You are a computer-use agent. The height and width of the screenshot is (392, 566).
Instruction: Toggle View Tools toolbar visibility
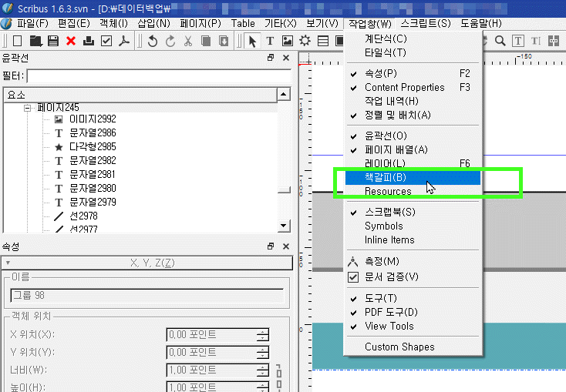coord(412,326)
